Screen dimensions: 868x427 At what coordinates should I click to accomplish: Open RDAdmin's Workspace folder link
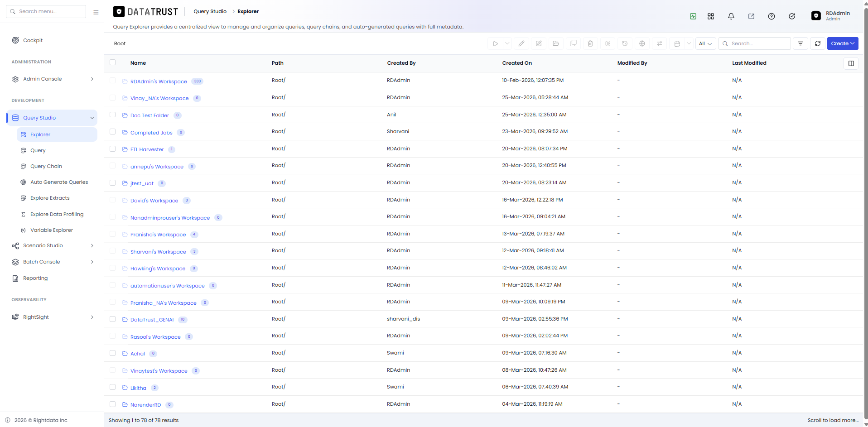(x=159, y=82)
